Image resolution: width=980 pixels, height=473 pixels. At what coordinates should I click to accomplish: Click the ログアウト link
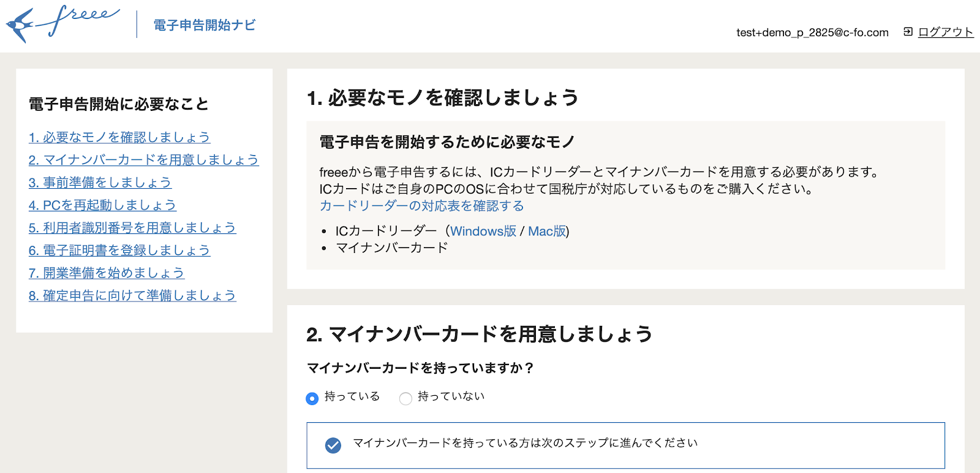click(x=945, y=32)
